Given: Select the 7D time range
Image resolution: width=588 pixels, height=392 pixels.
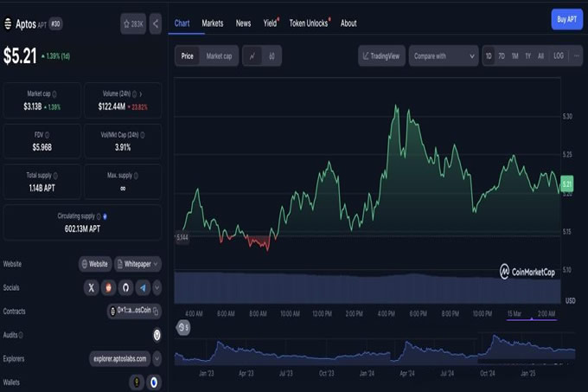Looking at the screenshot, I should click(x=502, y=56).
